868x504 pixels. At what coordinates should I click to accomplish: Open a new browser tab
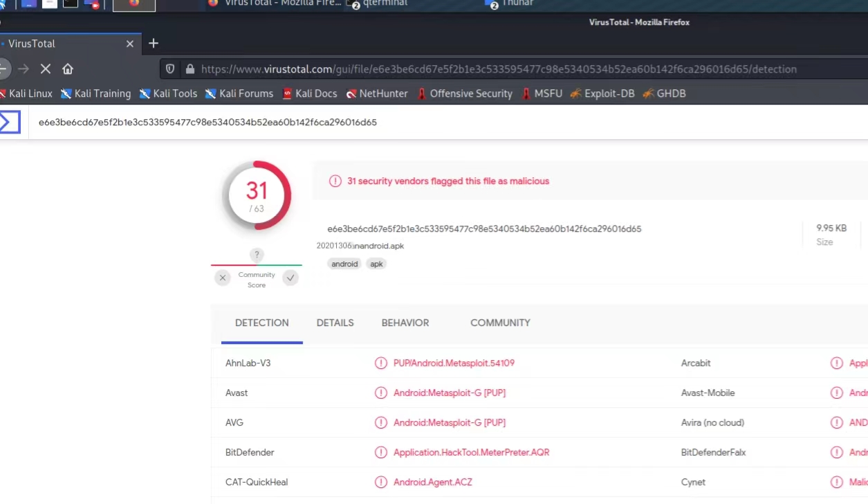click(154, 43)
